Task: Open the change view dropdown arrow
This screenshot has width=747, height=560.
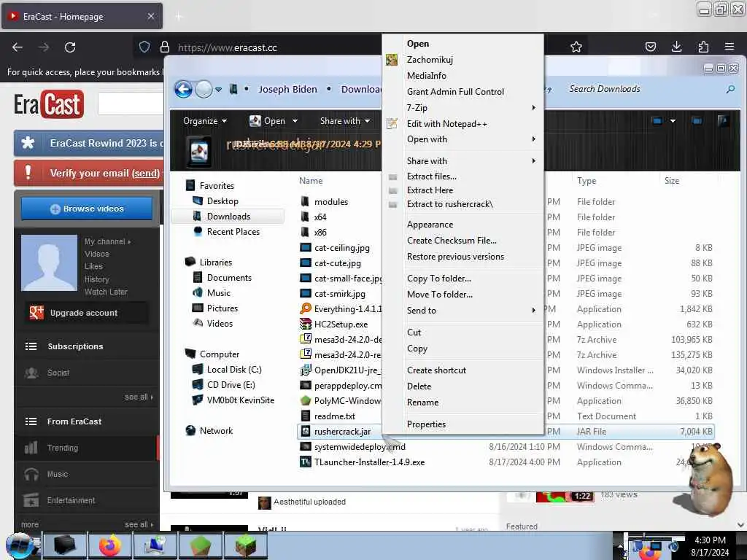Action: click(x=673, y=121)
